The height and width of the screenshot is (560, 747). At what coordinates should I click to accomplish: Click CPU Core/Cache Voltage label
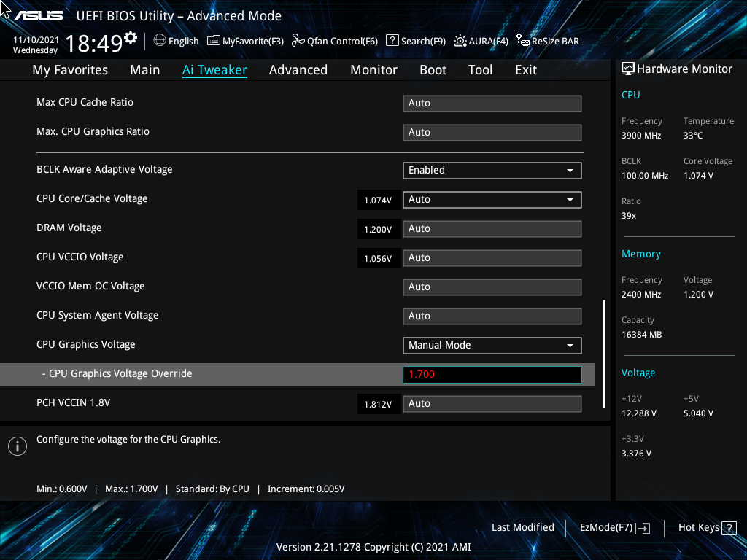tap(92, 198)
